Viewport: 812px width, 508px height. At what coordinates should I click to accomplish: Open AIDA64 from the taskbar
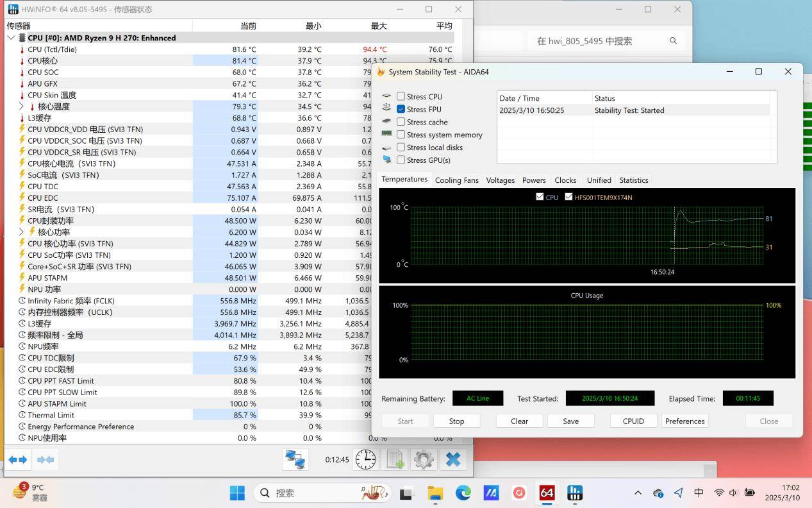pyautogui.click(x=547, y=493)
